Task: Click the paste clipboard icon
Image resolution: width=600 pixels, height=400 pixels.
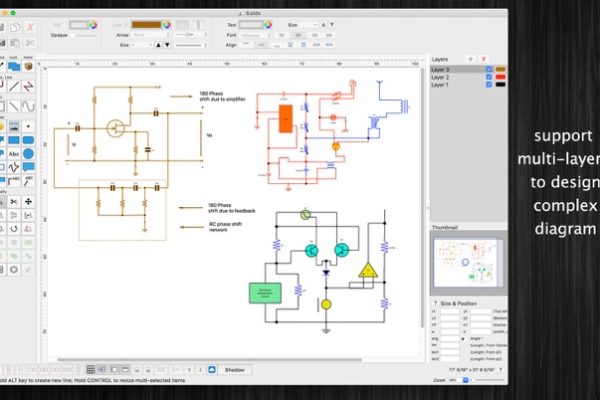Action: tap(15, 43)
